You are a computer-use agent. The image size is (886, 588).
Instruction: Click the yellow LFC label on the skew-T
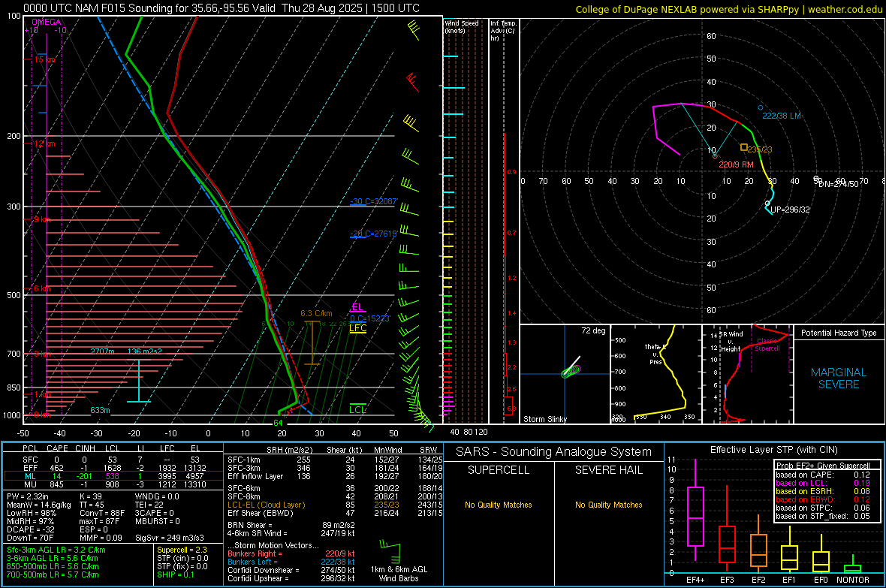click(357, 328)
